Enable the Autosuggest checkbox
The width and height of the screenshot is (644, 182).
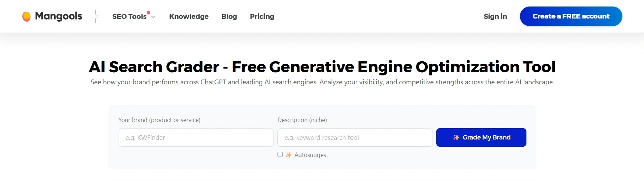[x=280, y=155]
